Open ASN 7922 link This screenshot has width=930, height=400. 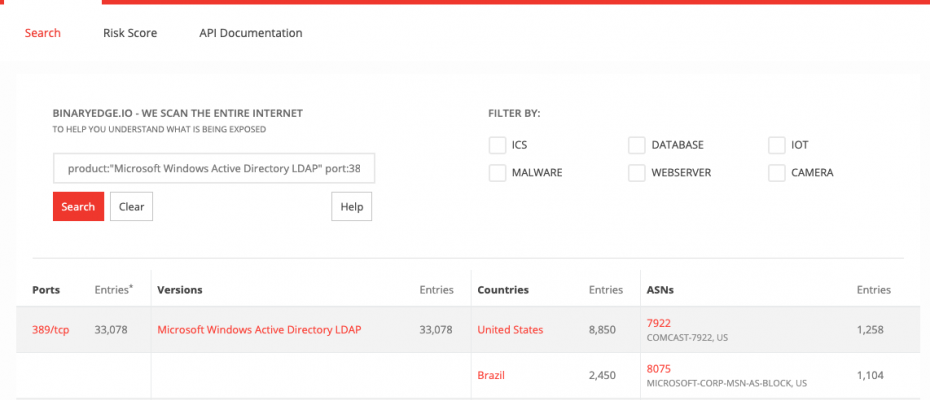tap(658, 323)
